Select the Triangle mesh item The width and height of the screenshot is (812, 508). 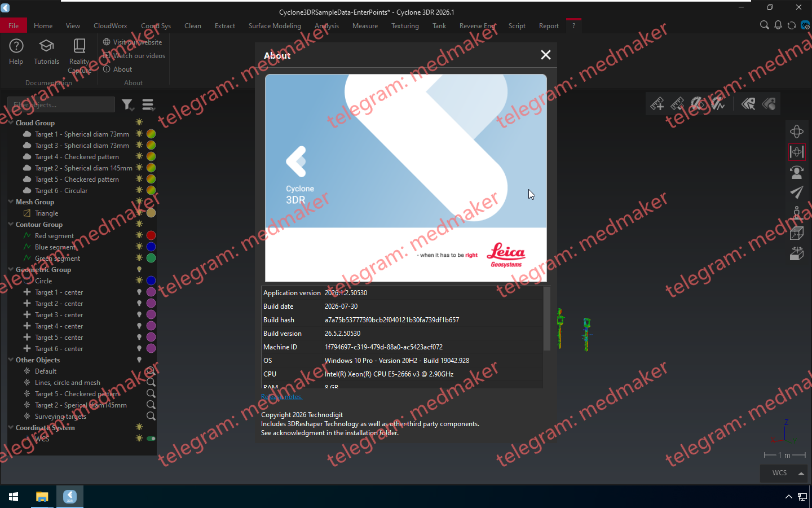[46, 213]
